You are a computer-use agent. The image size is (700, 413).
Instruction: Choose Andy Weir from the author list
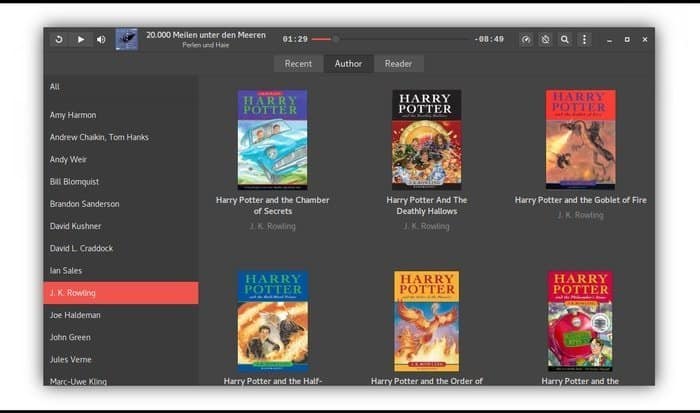tap(69, 159)
